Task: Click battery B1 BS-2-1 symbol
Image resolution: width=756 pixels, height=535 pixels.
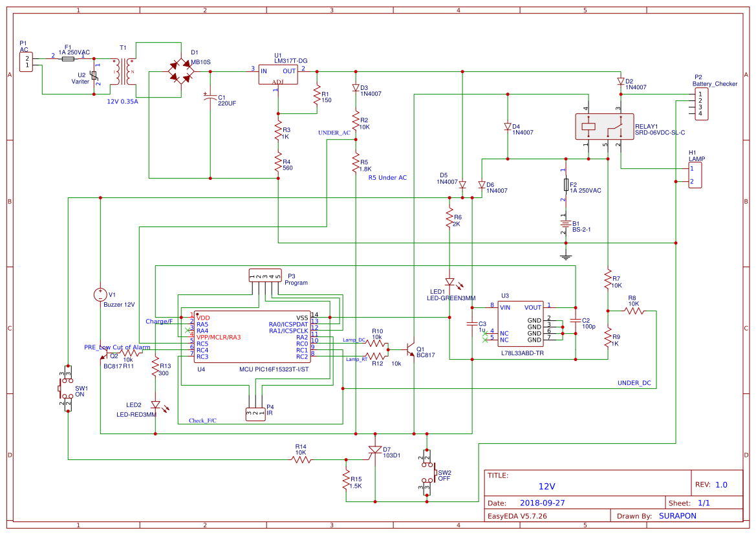Action: point(567,224)
